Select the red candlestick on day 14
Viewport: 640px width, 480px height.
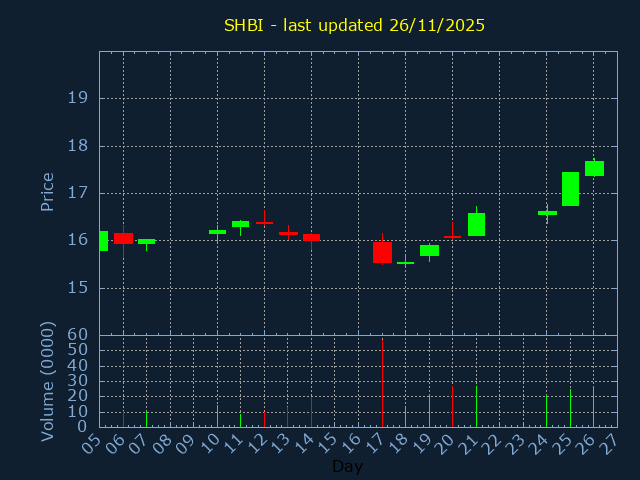tap(311, 237)
